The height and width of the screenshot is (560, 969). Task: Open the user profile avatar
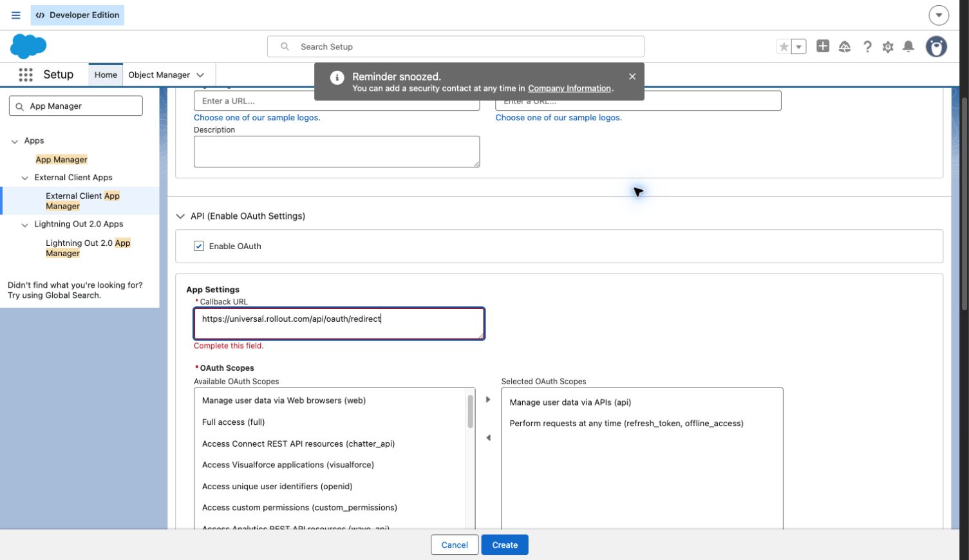coord(936,46)
